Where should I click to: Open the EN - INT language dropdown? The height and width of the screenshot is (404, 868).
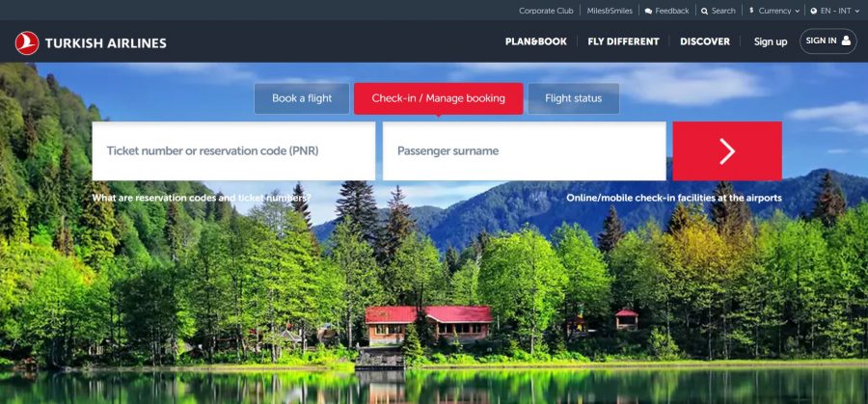pos(835,11)
